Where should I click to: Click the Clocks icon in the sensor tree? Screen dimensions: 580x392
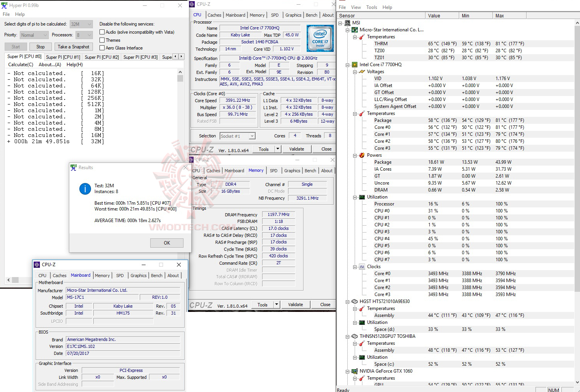coord(362,267)
